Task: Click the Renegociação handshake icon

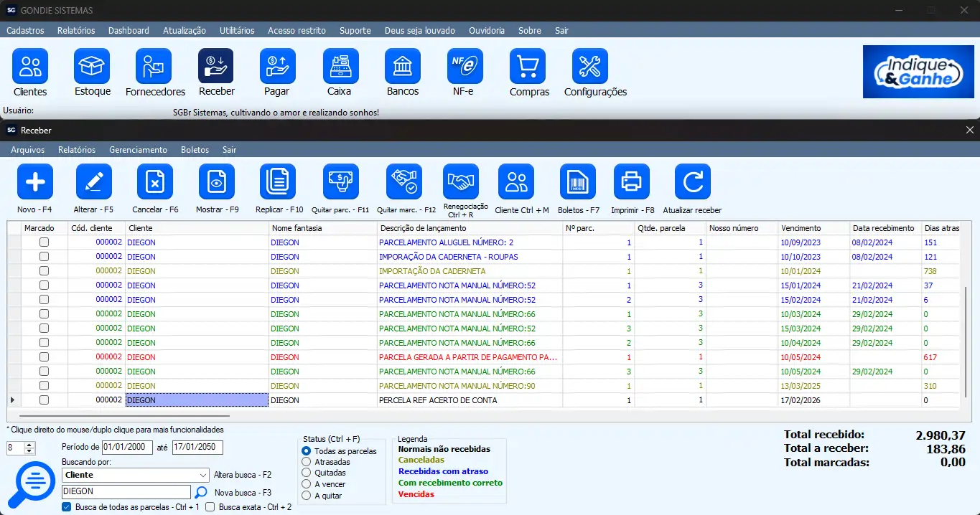Action: (461, 182)
